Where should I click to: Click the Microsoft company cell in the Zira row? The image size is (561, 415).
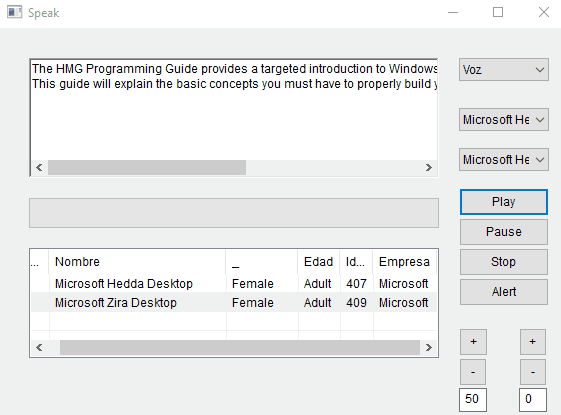point(404,303)
